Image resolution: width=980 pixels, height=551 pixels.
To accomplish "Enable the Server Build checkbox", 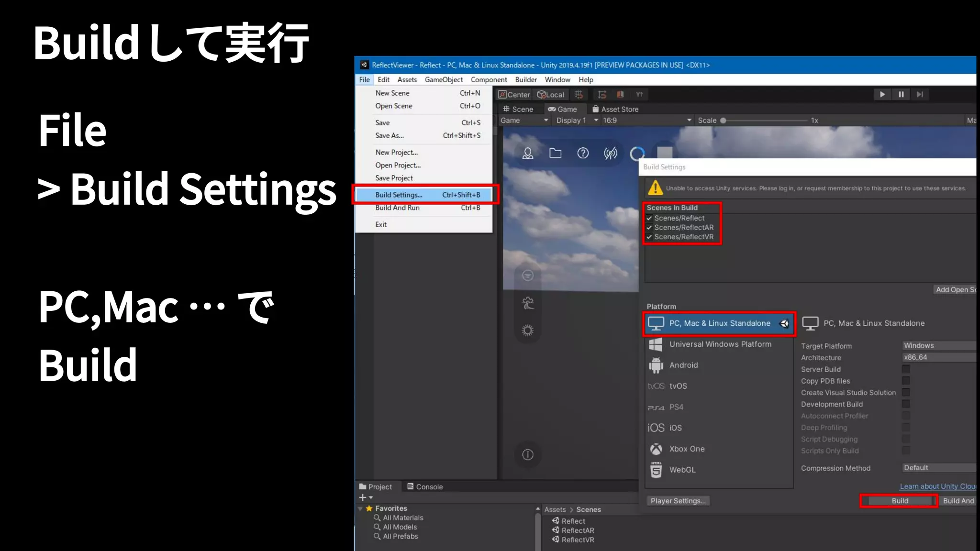I will point(906,369).
